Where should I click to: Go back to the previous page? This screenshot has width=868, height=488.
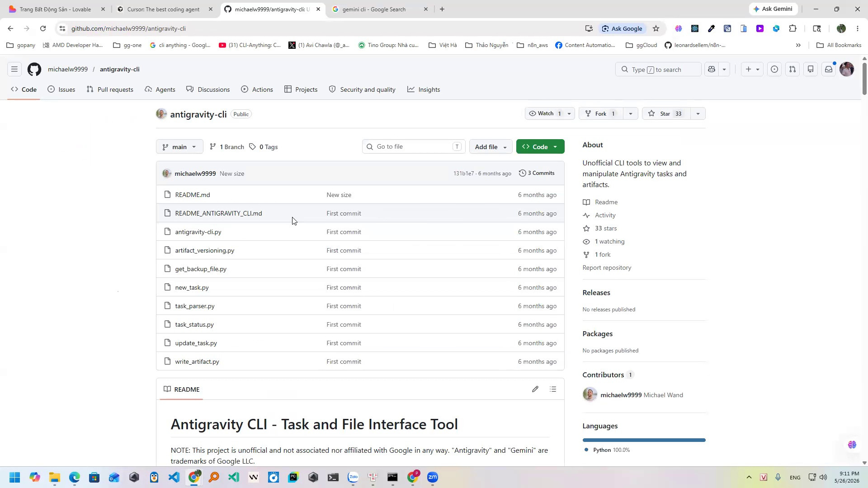[10, 28]
